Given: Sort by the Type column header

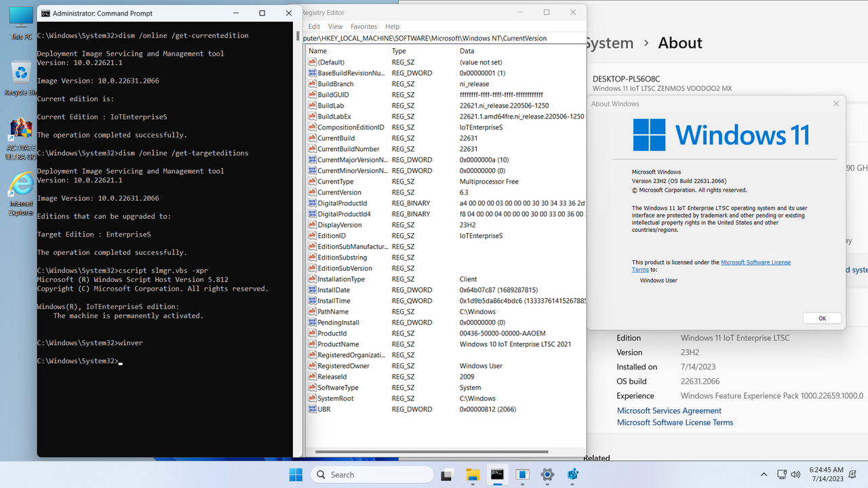Looking at the screenshot, I should click(x=423, y=51).
